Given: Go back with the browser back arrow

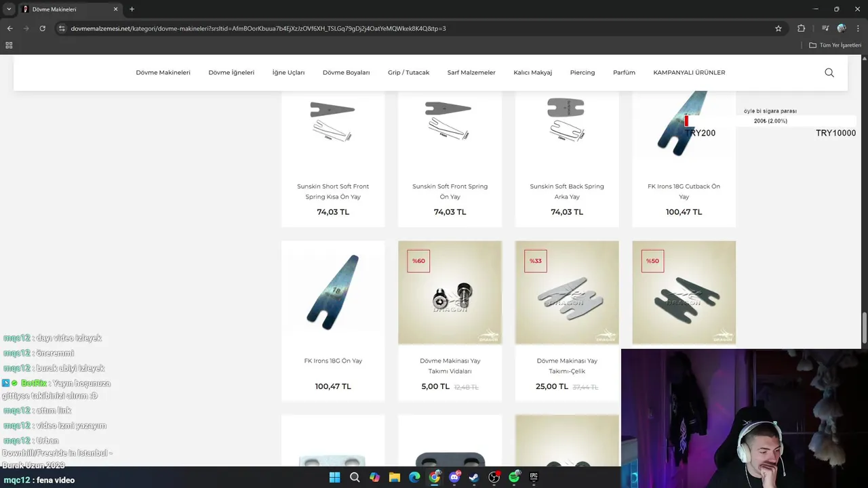Looking at the screenshot, I should pos(9,28).
